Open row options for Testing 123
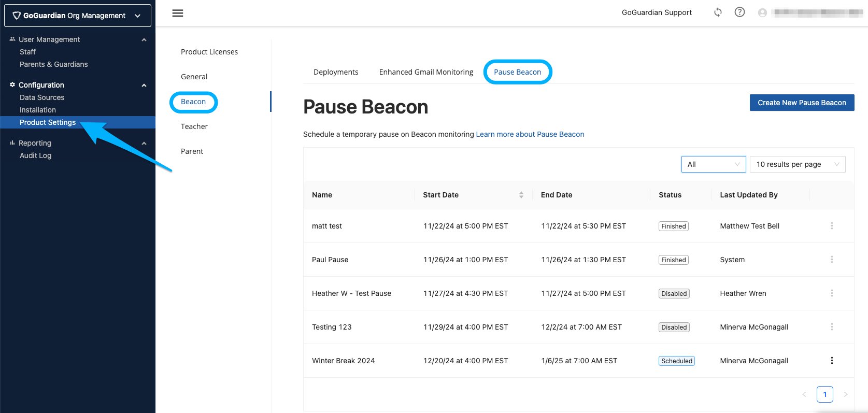868x413 pixels. click(832, 327)
